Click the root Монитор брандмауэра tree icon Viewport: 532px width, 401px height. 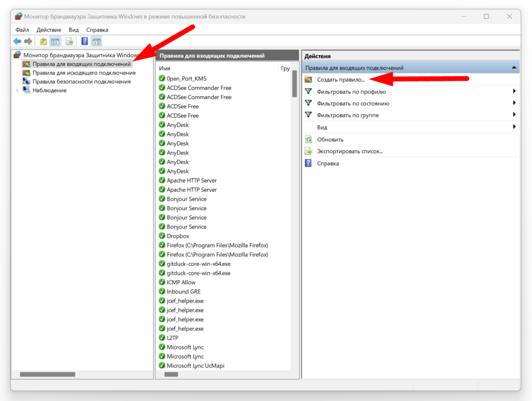click(17, 55)
